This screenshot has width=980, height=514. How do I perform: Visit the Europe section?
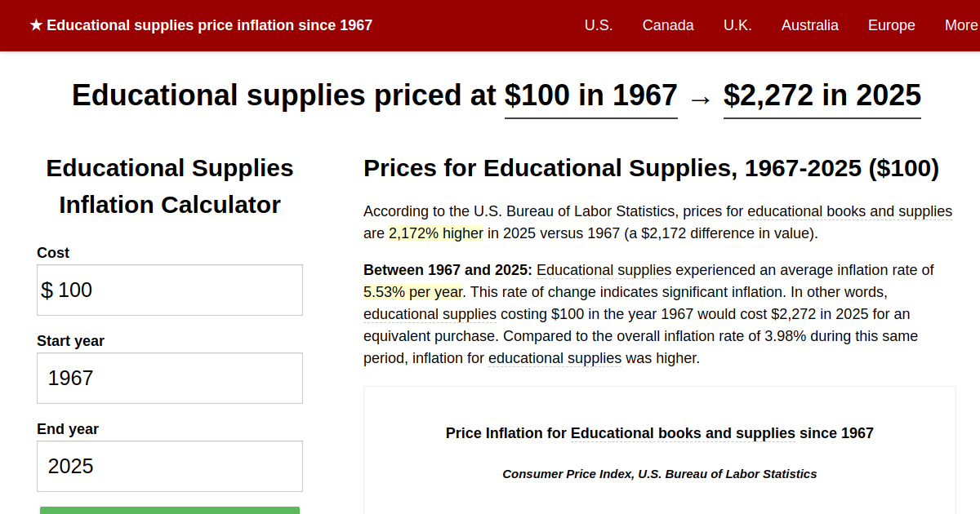(891, 25)
